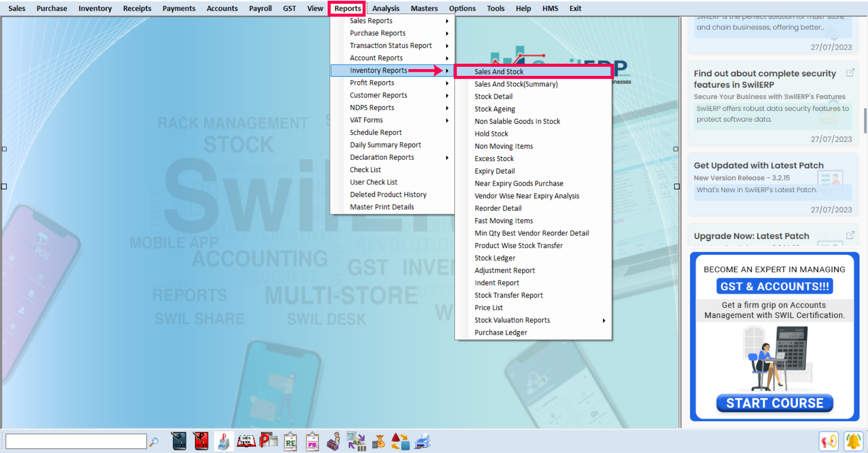Open 'Get Updated with Latest Patch' news card
This screenshot has height=453, width=868.
[x=773, y=184]
